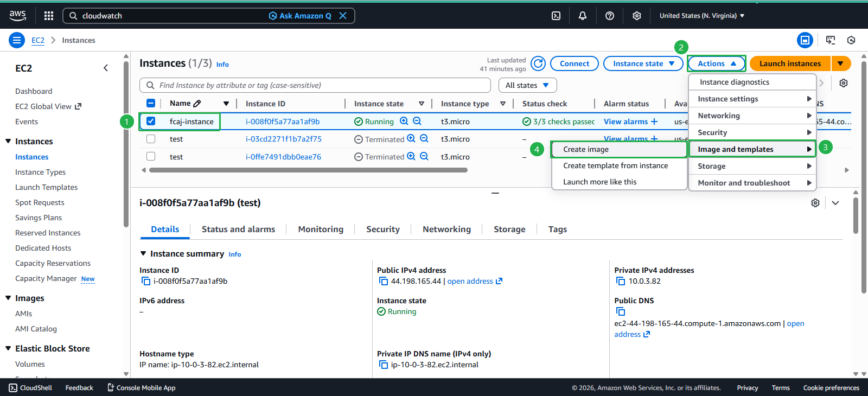Click the detail pane vertical scrollbar
Image resolution: width=868 pixels, height=396 pixels.
tap(856, 215)
